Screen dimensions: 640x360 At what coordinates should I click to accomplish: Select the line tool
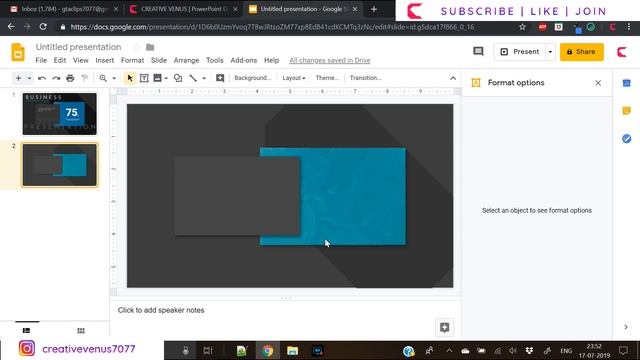click(193, 78)
